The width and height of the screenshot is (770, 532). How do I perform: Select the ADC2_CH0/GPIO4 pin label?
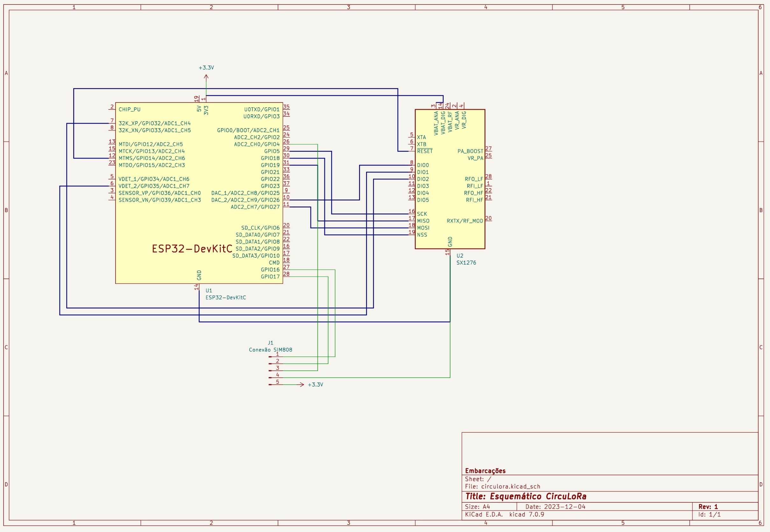pos(257,144)
